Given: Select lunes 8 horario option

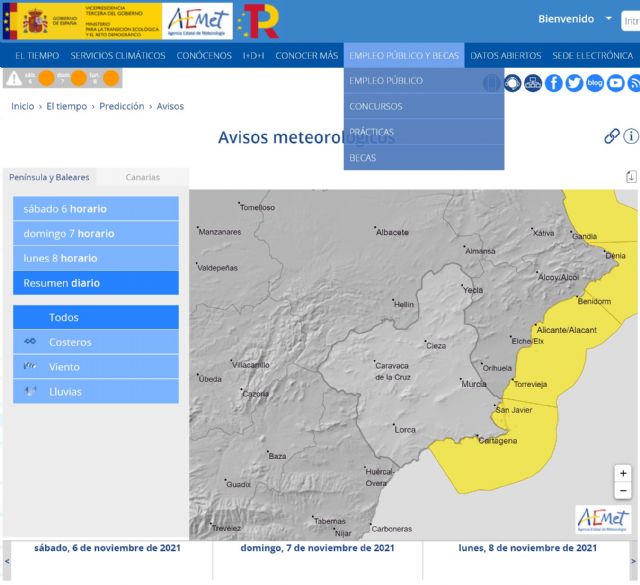Looking at the screenshot, I should 96,258.
